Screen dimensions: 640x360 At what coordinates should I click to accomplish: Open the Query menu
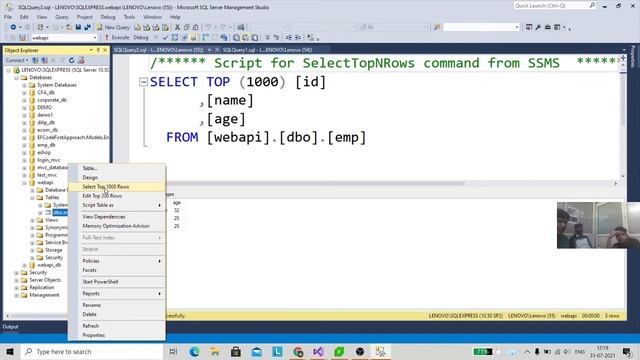[x=62, y=17]
